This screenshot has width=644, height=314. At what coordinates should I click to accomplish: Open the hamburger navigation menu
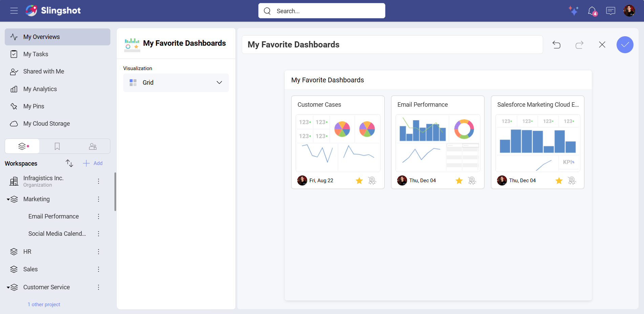pyautogui.click(x=14, y=11)
